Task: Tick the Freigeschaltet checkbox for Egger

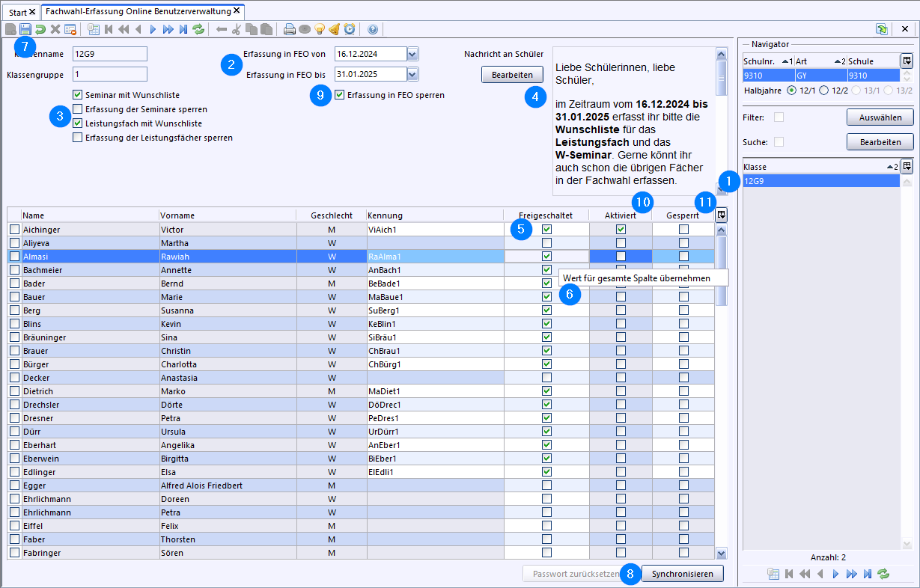Action: 546,486
